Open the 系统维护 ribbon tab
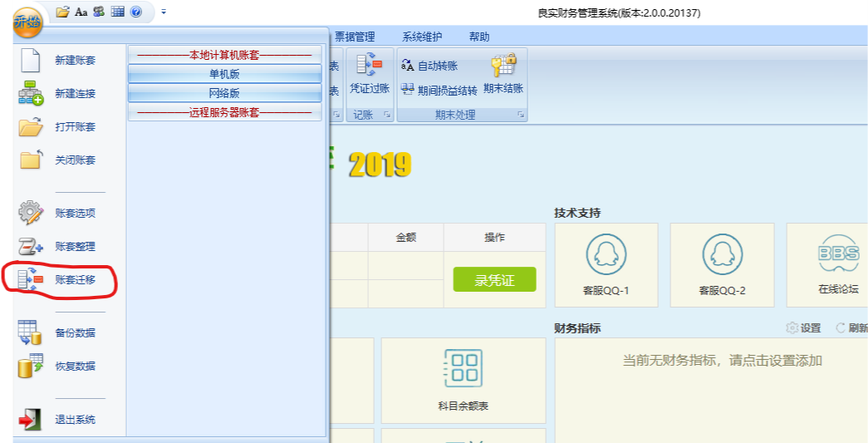The width and height of the screenshot is (868, 443). 422,37
